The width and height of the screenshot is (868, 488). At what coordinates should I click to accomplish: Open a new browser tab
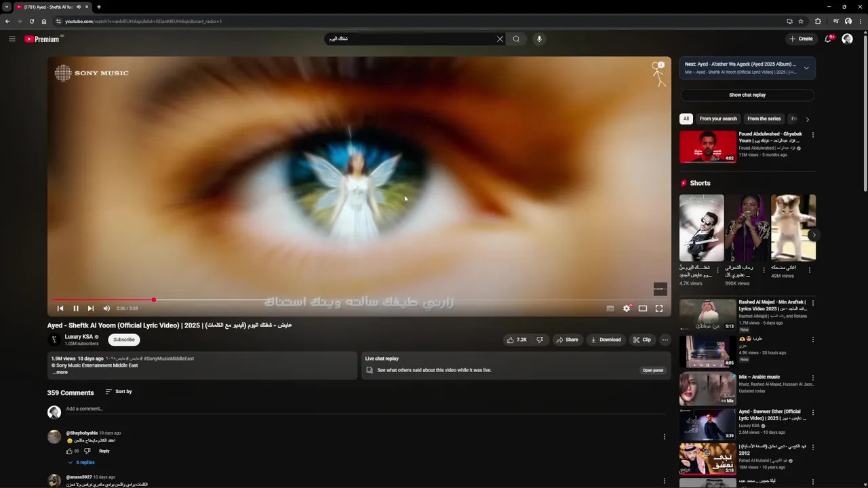pyautogui.click(x=99, y=7)
